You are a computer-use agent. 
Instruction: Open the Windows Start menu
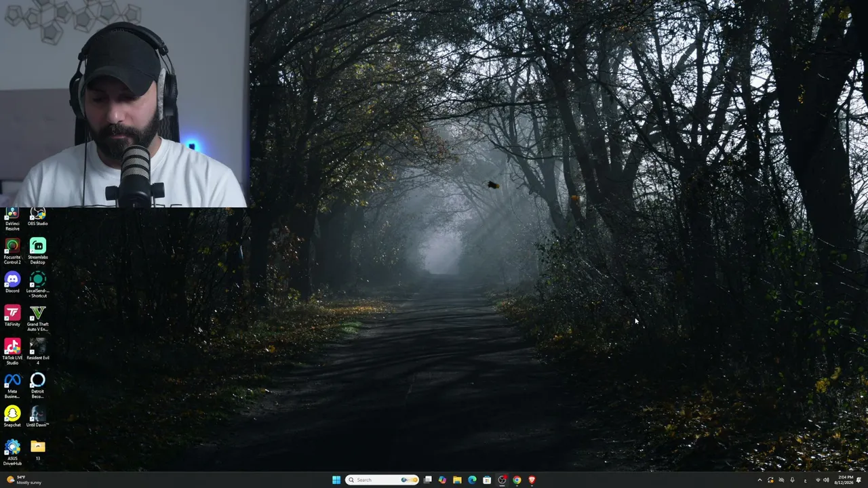(336, 480)
